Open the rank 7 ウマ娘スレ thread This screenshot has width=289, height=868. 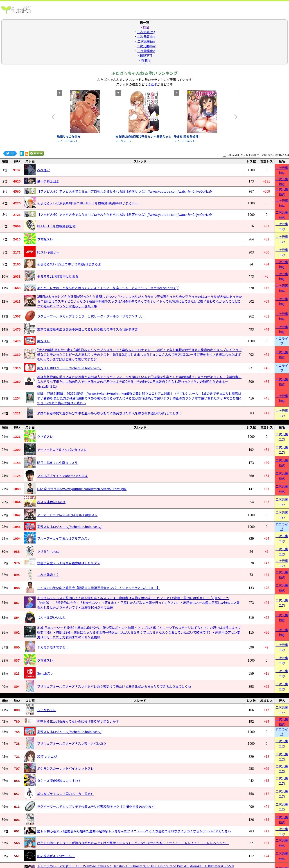(45, 239)
